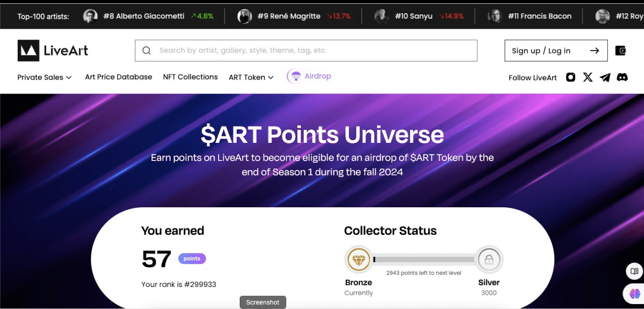Viewport: 644px width, 309px height.
Task: Click the "Follow LiveArt" label
Action: pyautogui.click(x=533, y=78)
